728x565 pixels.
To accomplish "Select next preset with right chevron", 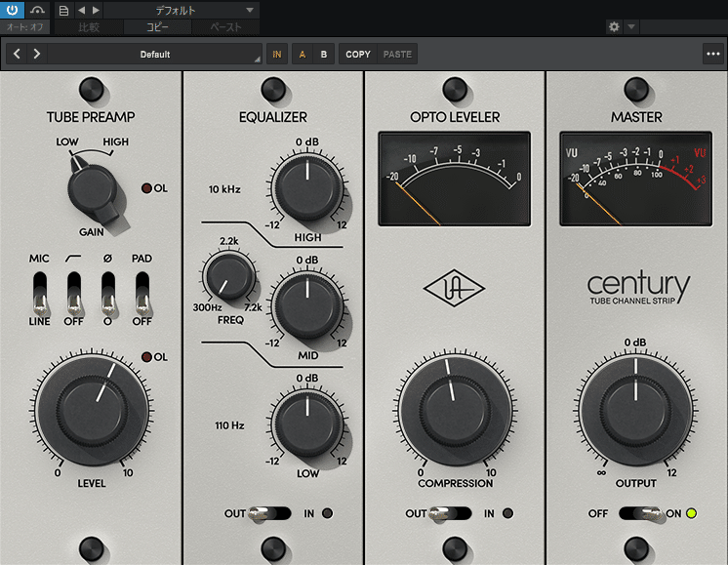I will (x=37, y=54).
